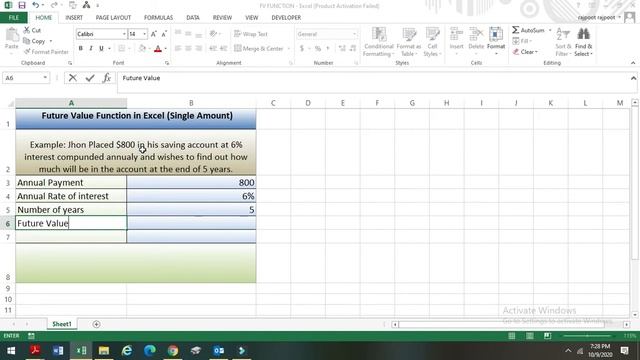This screenshot has width=640, height=360.
Task: Expand the formula bar
Action: coord(633,78)
